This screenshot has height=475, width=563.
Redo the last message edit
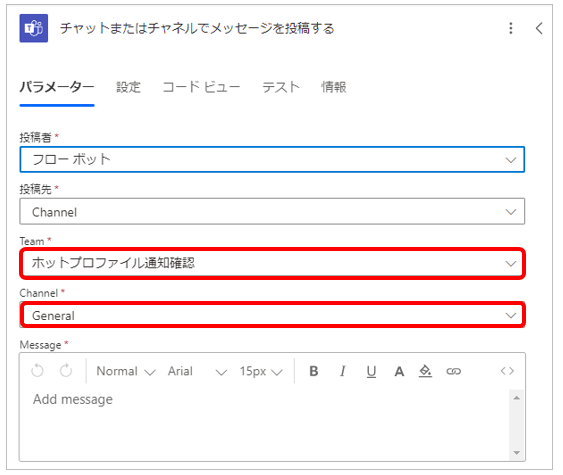click(x=66, y=371)
